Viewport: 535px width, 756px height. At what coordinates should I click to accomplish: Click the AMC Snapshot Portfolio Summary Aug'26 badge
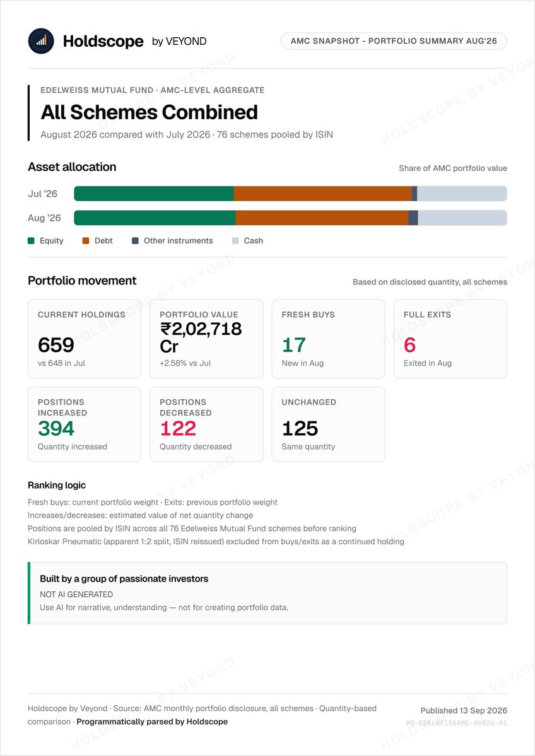[394, 41]
